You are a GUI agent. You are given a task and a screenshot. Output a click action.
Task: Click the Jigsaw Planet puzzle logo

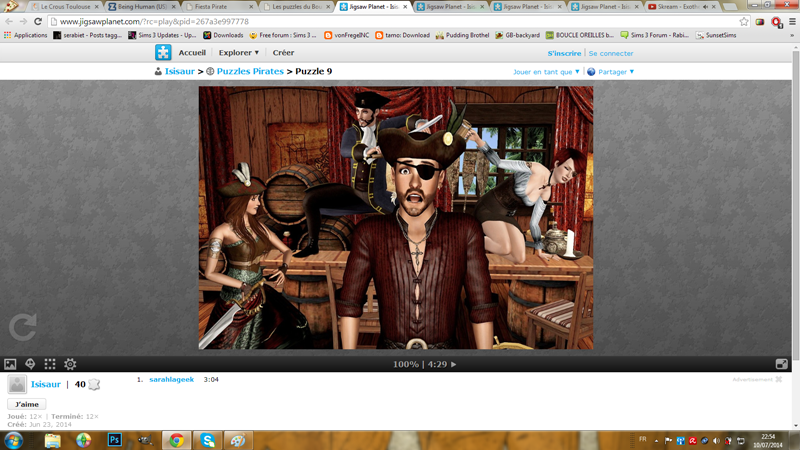pos(163,53)
